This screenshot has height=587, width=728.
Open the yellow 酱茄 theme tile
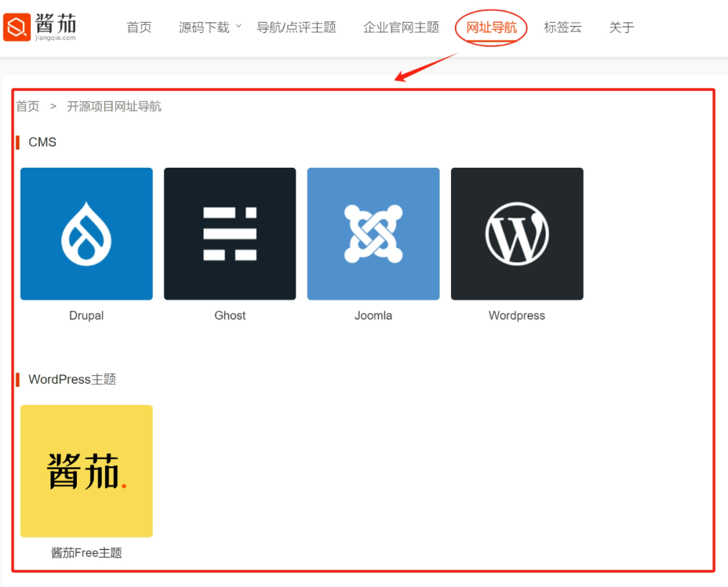pos(86,471)
